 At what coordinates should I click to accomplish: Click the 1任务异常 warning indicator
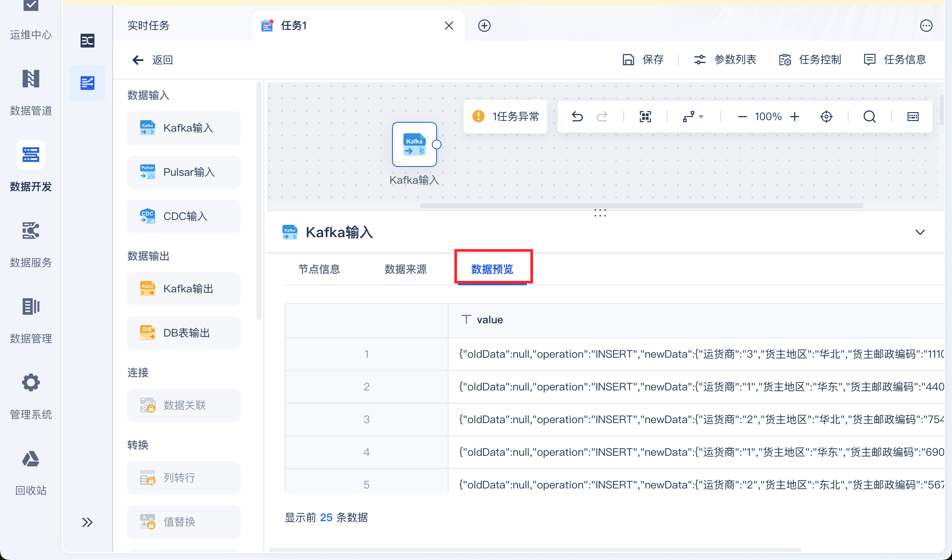(x=505, y=117)
